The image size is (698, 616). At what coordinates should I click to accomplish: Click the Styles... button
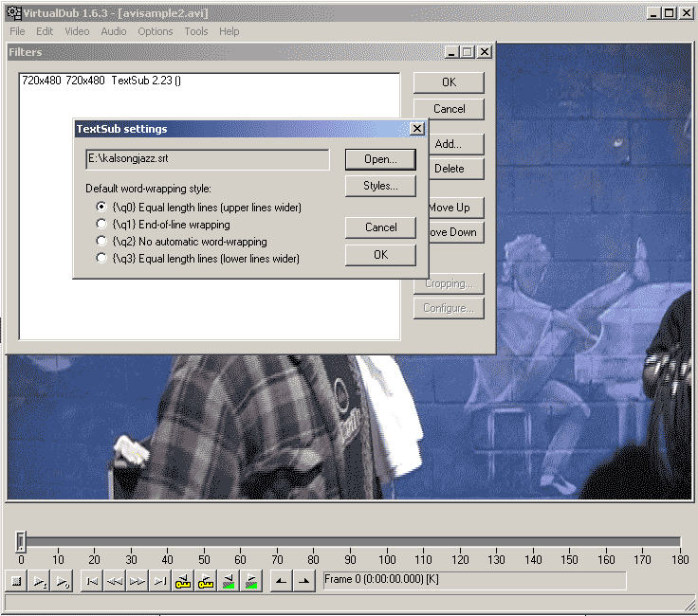pyautogui.click(x=380, y=186)
